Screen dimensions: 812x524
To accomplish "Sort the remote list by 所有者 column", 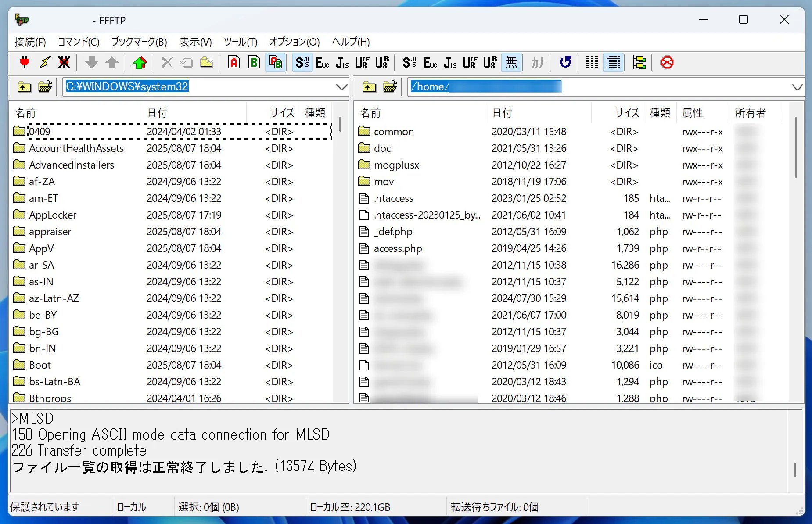I will [x=755, y=113].
